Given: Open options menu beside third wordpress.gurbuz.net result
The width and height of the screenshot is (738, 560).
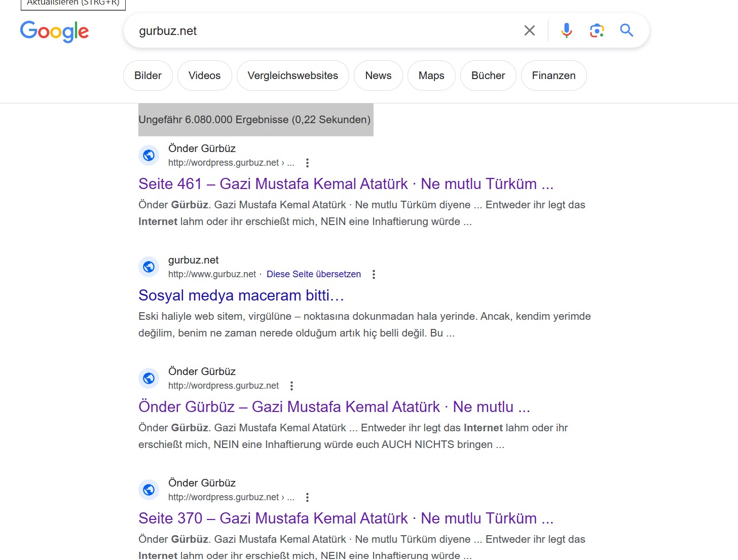Looking at the screenshot, I should click(291, 386).
